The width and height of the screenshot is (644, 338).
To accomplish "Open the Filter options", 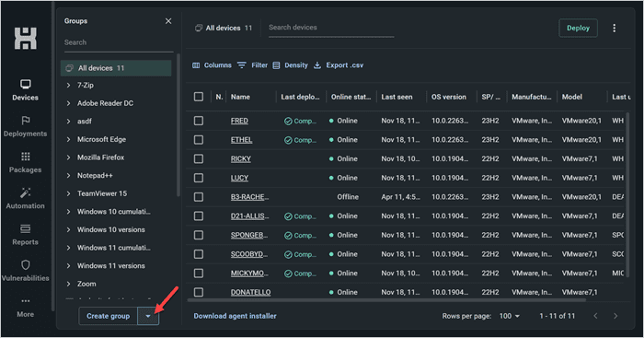I will [253, 65].
